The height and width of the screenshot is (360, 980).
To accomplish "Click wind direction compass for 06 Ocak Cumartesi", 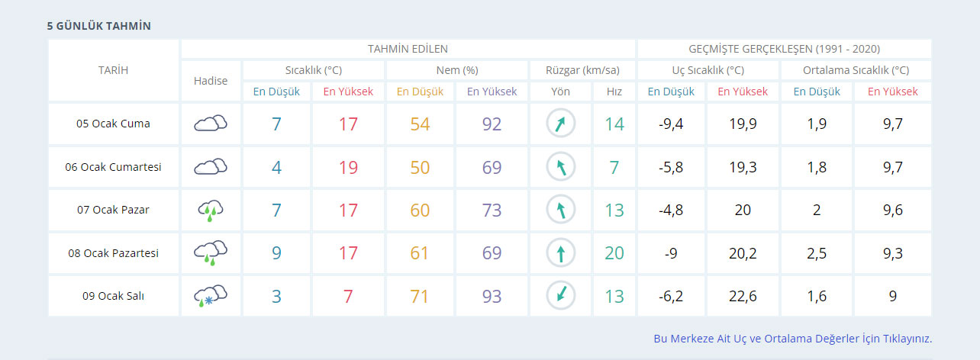I will click(x=561, y=166).
